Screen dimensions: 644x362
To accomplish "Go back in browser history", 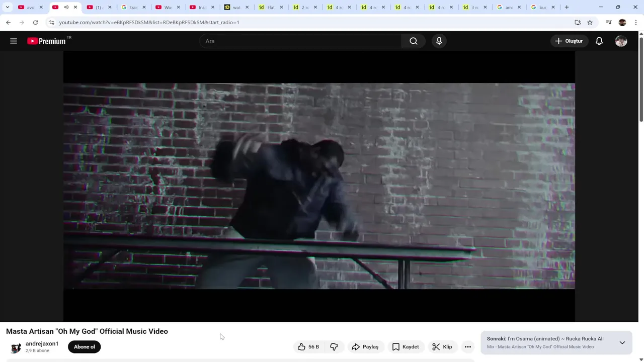I will pos(8,22).
